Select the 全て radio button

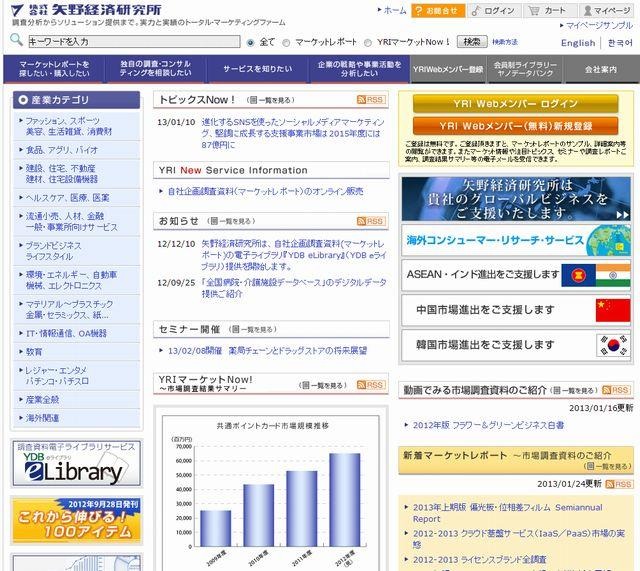coord(251,42)
